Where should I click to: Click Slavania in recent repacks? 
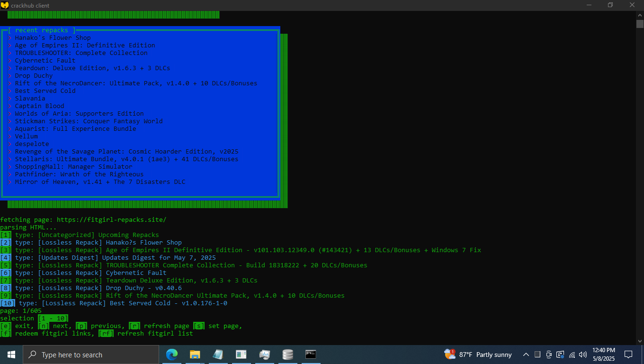click(30, 98)
